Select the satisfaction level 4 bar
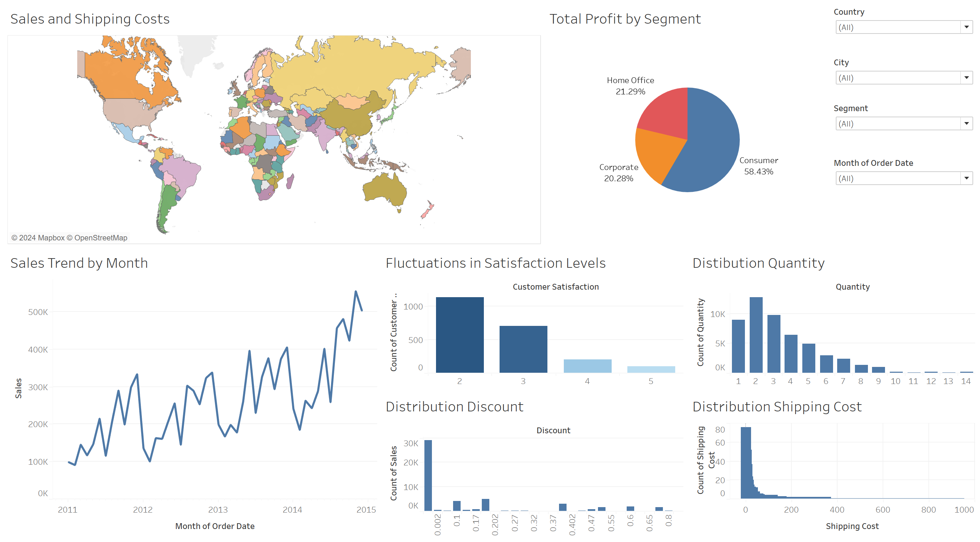The image size is (980, 542). (587, 366)
